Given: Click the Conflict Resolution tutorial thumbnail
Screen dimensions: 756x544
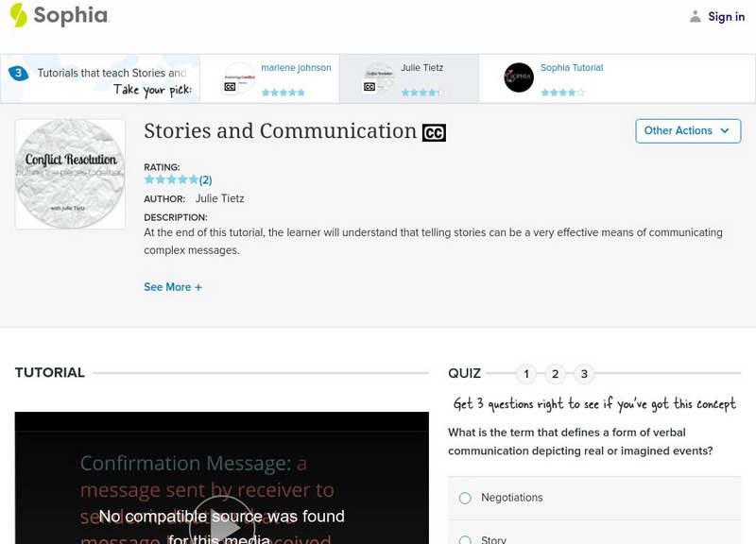Looking at the screenshot, I should coord(70,174).
